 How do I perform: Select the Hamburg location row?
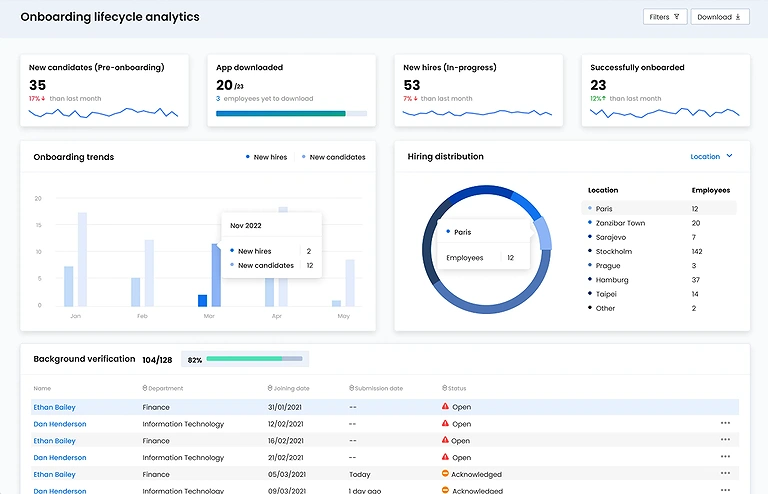(x=659, y=280)
